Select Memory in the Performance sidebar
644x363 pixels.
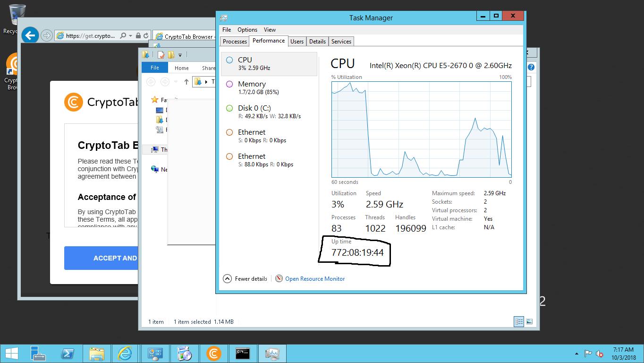tap(269, 88)
